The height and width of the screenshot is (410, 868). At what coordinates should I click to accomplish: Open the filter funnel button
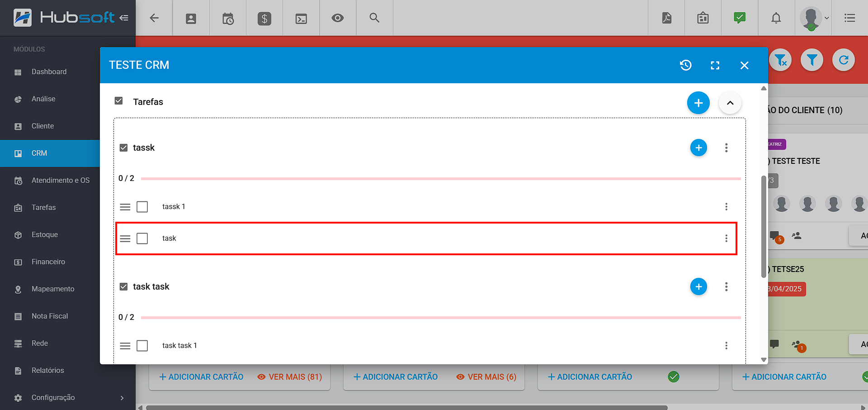pyautogui.click(x=812, y=60)
